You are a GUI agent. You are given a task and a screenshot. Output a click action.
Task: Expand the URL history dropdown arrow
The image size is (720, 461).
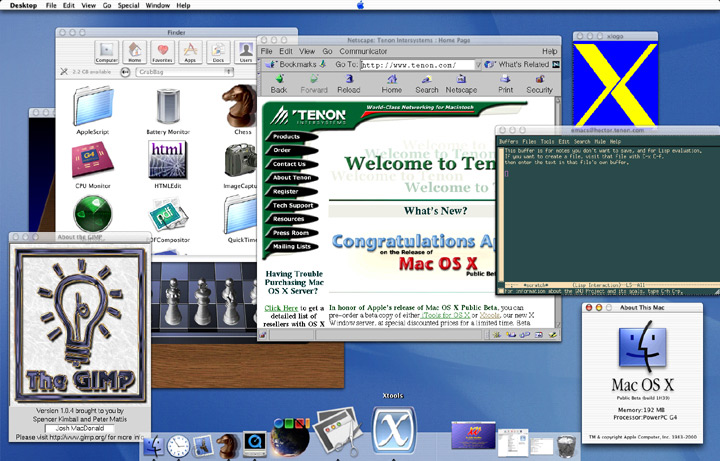[478, 65]
